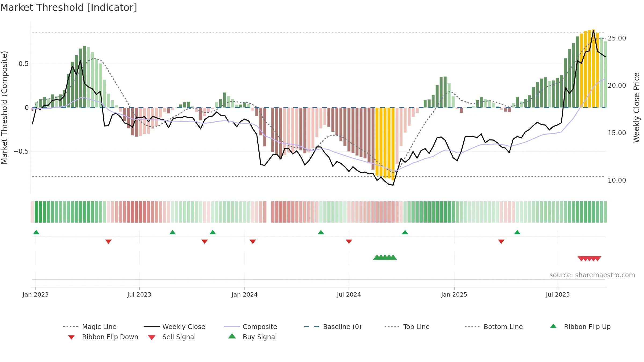Click the Jul 2024 axis label

[349, 295]
